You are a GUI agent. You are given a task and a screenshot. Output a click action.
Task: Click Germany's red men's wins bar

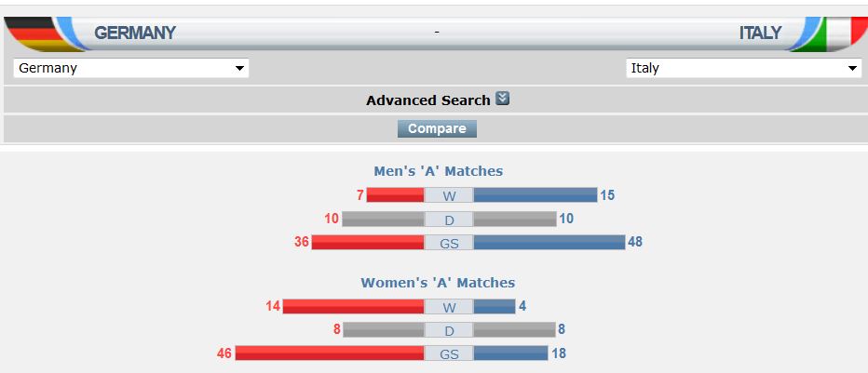point(395,195)
